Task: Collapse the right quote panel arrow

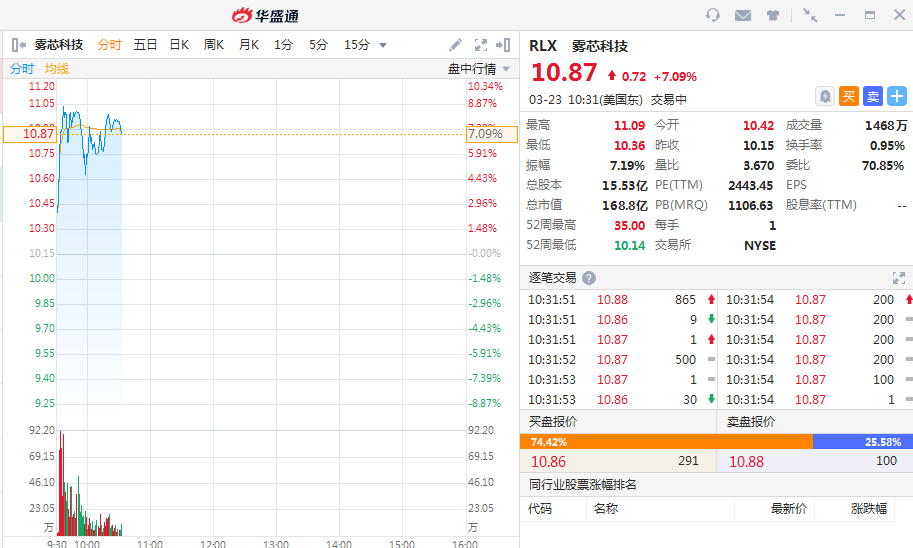Action: pyautogui.click(x=506, y=45)
